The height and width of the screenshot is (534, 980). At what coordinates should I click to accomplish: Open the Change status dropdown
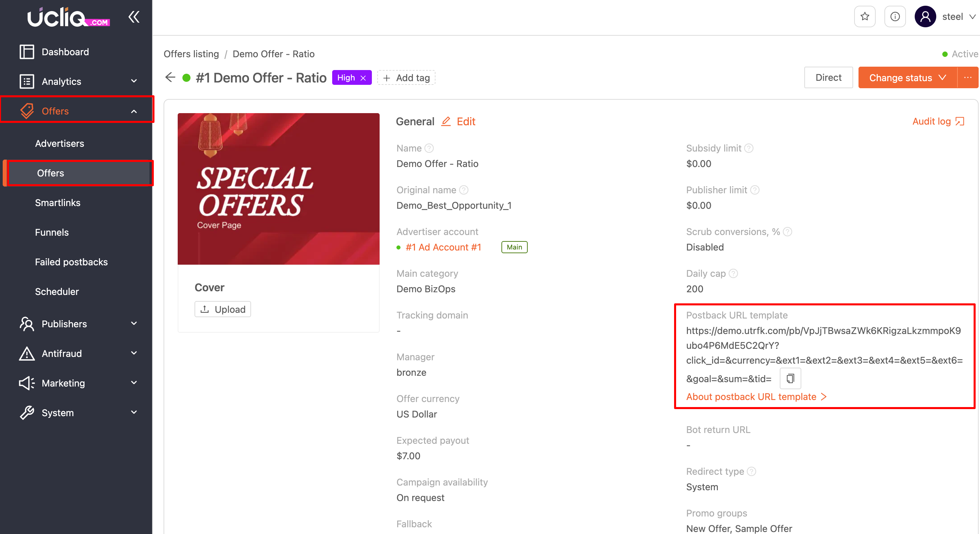(x=907, y=78)
